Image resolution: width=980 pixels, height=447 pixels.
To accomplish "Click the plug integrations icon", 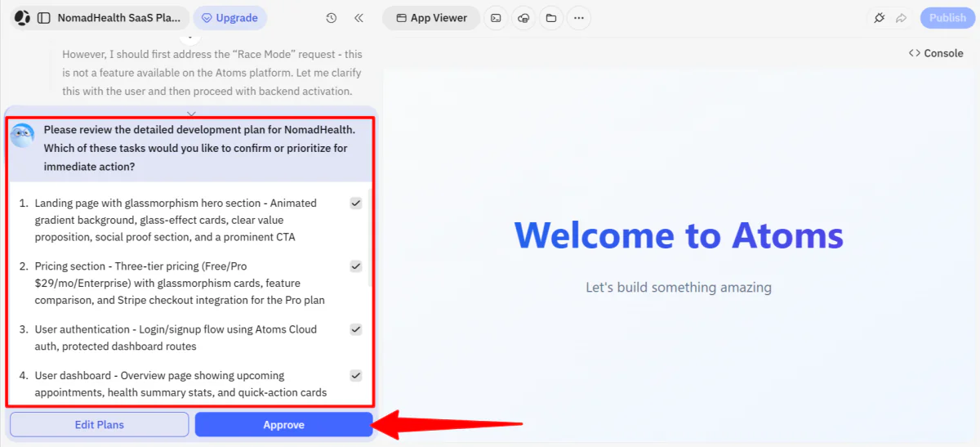I will [880, 18].
